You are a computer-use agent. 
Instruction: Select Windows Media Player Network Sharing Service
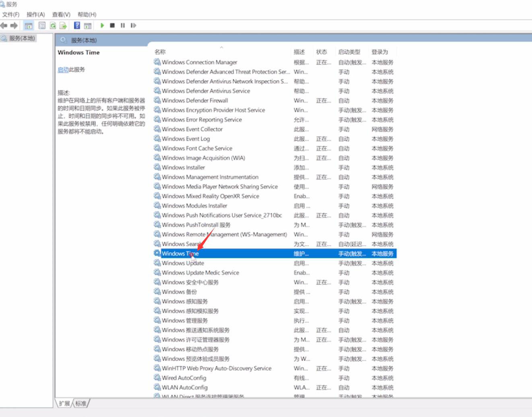point(275,187)
